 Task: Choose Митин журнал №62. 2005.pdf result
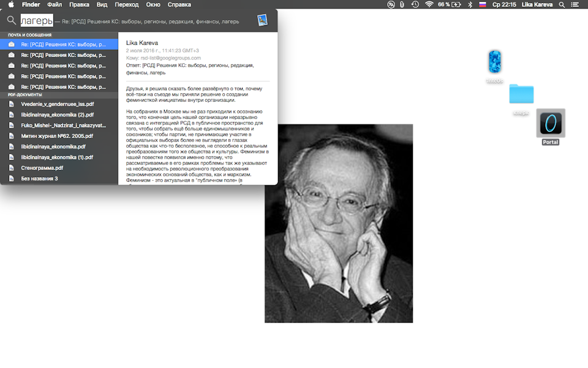click(59, 136)
